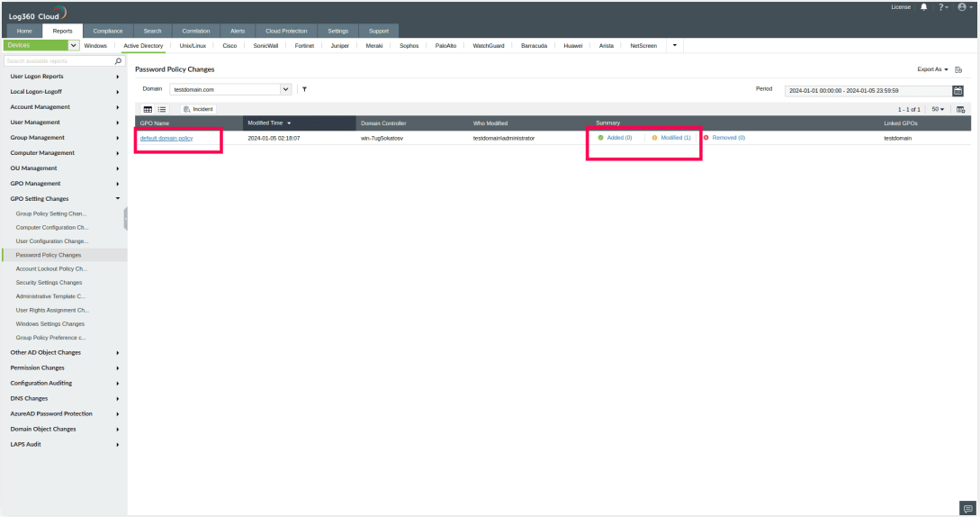The width and height of the screenshot is (980, 517).
Task: Open the column selector icon above table
Action: [x=961, y=109]
